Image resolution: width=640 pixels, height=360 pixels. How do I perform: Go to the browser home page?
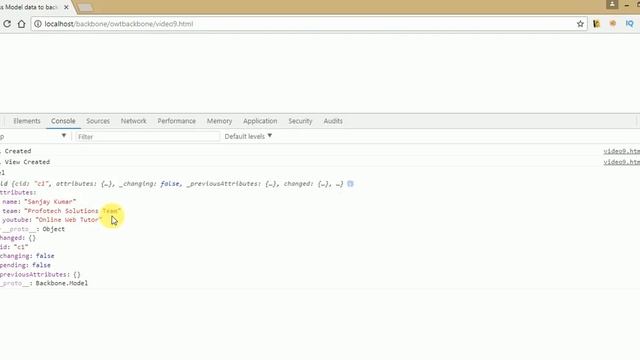point(21,24)
